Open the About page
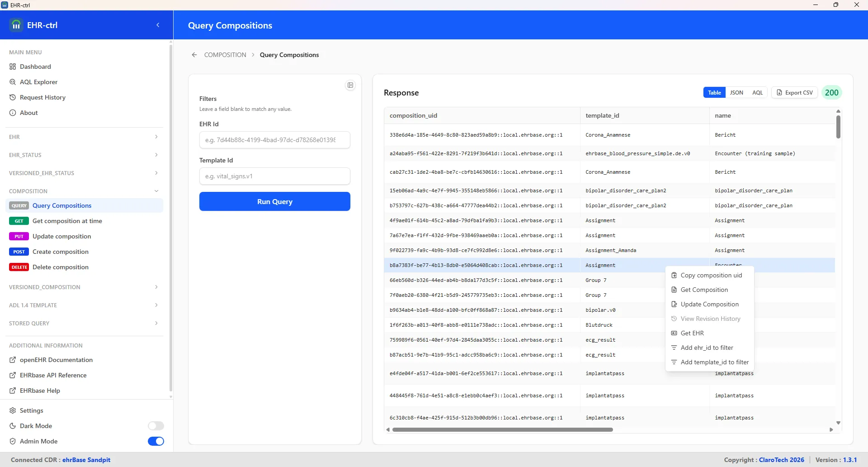The width and height of the screenshot is (868, 467). pos(28,113)
